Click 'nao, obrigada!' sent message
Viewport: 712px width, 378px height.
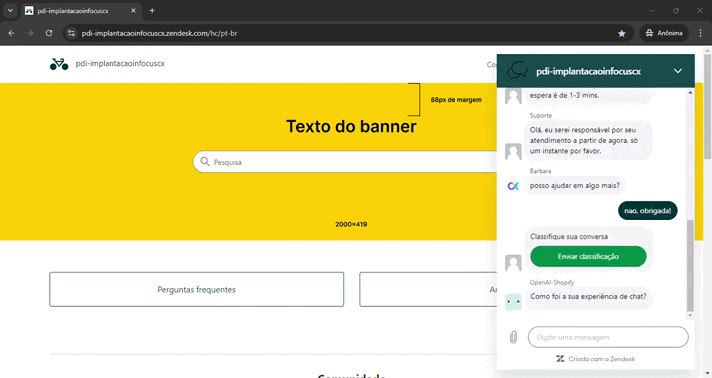[648, 211]
